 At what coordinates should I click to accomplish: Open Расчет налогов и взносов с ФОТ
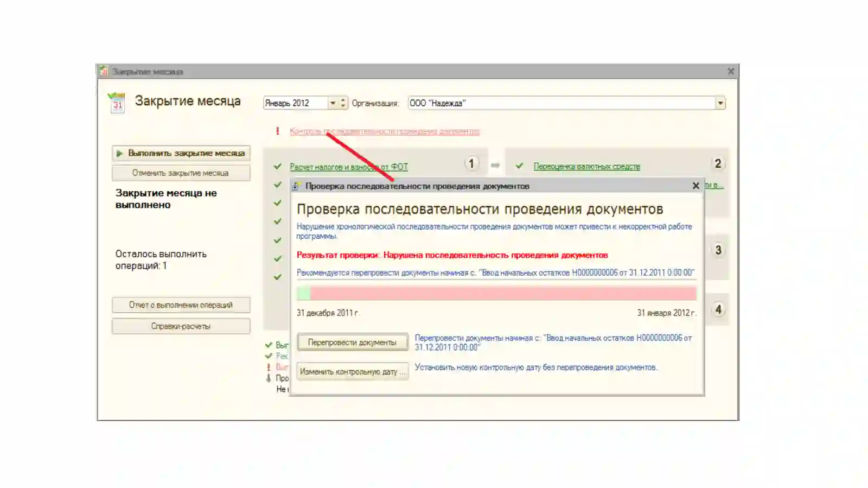[x=349, y=167]
